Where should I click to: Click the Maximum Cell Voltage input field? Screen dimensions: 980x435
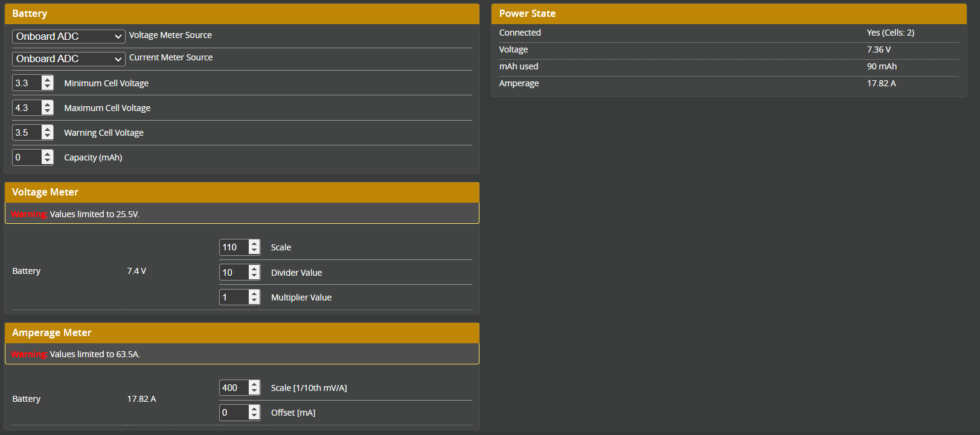click(27, 108)
